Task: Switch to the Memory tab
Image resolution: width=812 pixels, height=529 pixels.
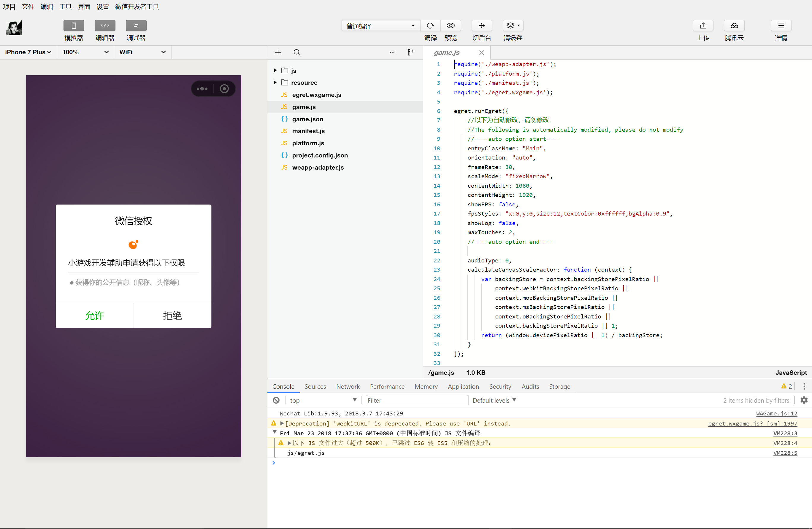Action: 426,387
